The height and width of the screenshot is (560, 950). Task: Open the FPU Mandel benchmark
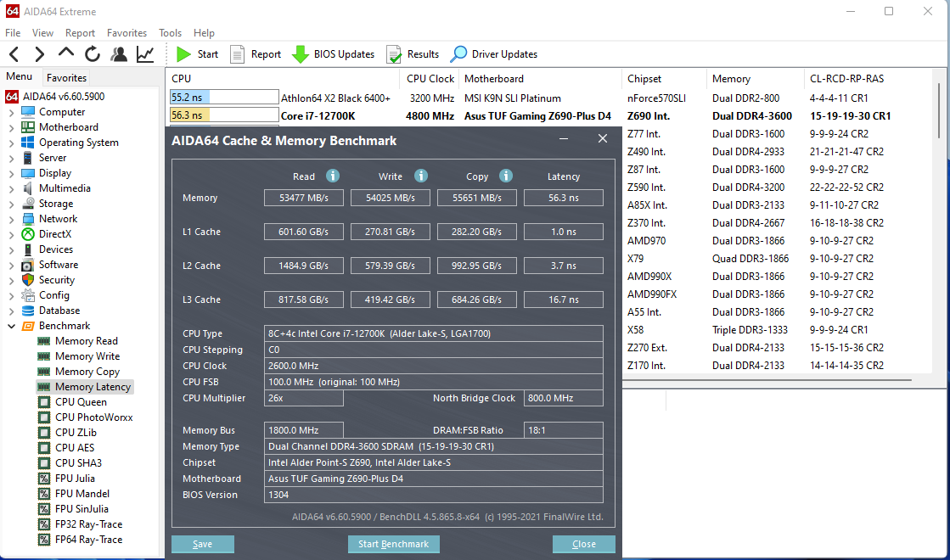tap(82, 494)
